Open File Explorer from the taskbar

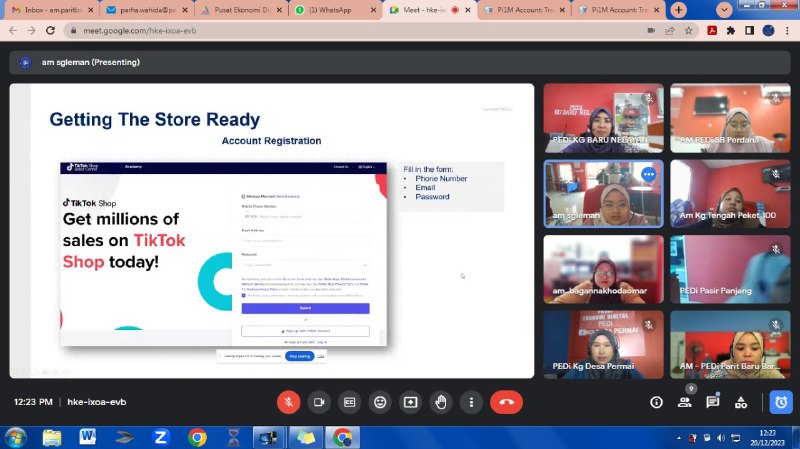[52, 437]
